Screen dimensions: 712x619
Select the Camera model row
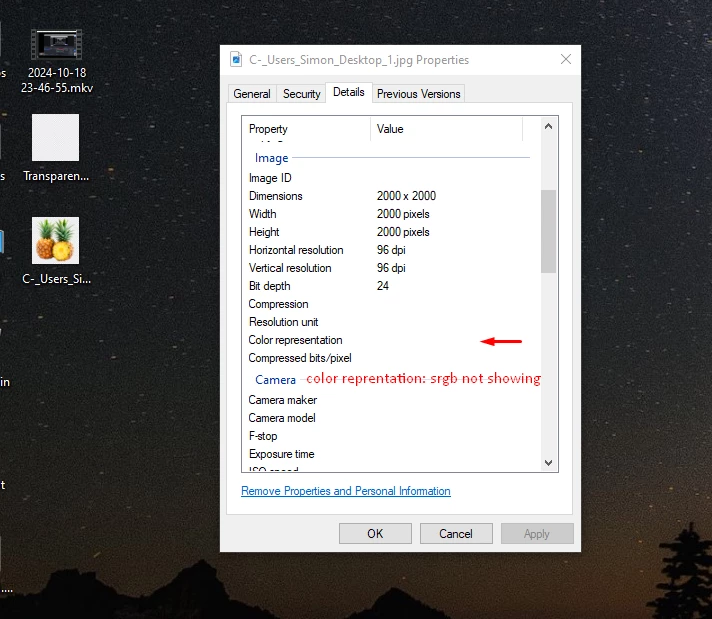(391, 418)
